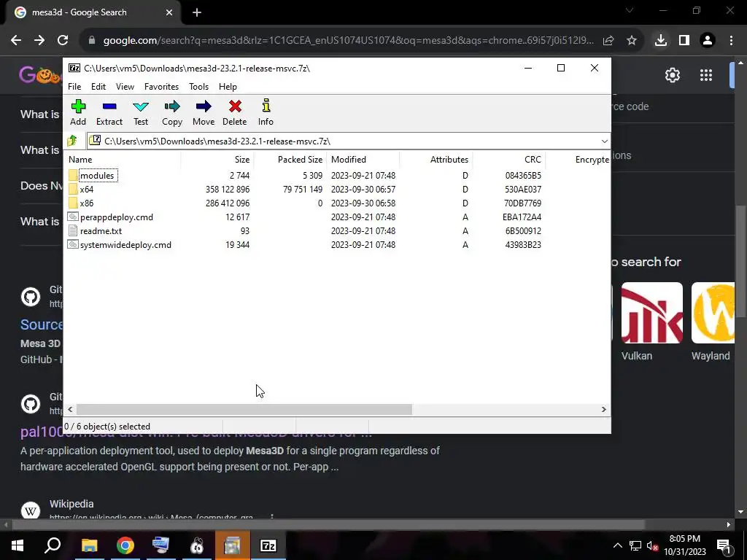This screenshot has height=560, width=747.
Task: Open the File menu in 7-Zip
Action: tap(74, 87)
